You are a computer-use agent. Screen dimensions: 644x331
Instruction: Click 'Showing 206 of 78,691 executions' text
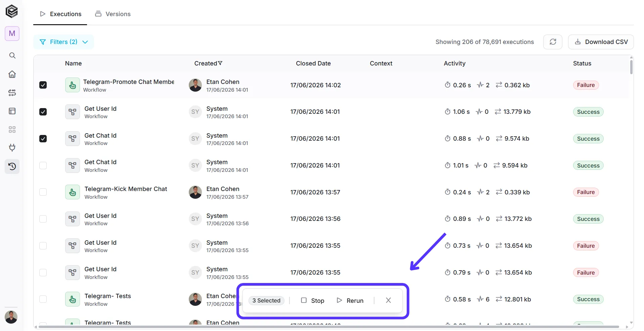coord(484,42)
